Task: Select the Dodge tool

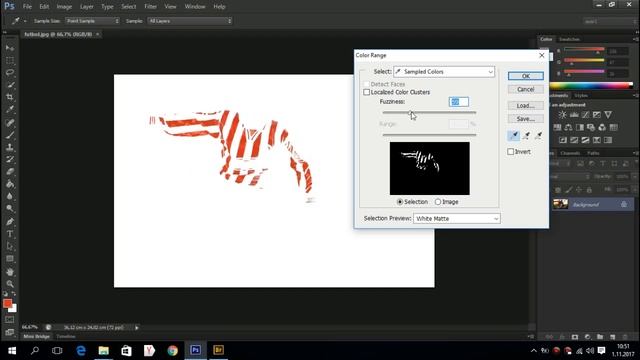Action: (10, 209)
